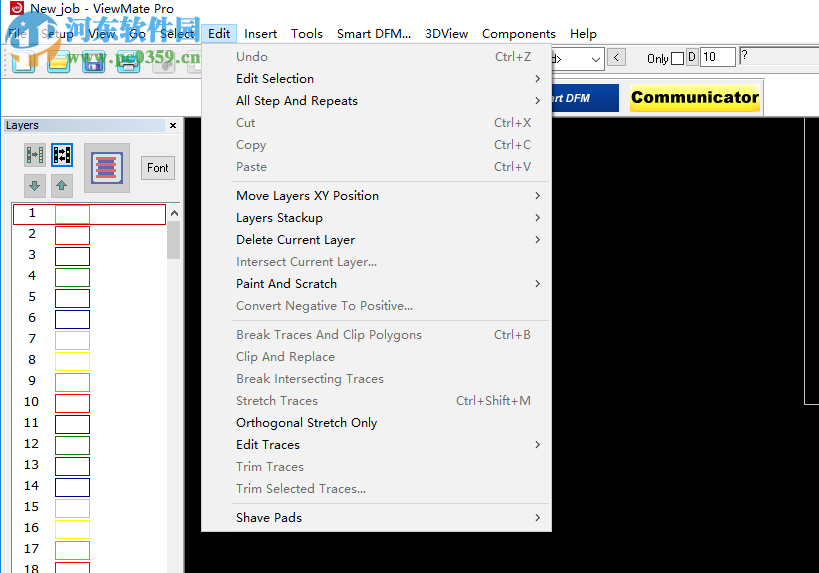Close the Layers panel

[173, 125]
